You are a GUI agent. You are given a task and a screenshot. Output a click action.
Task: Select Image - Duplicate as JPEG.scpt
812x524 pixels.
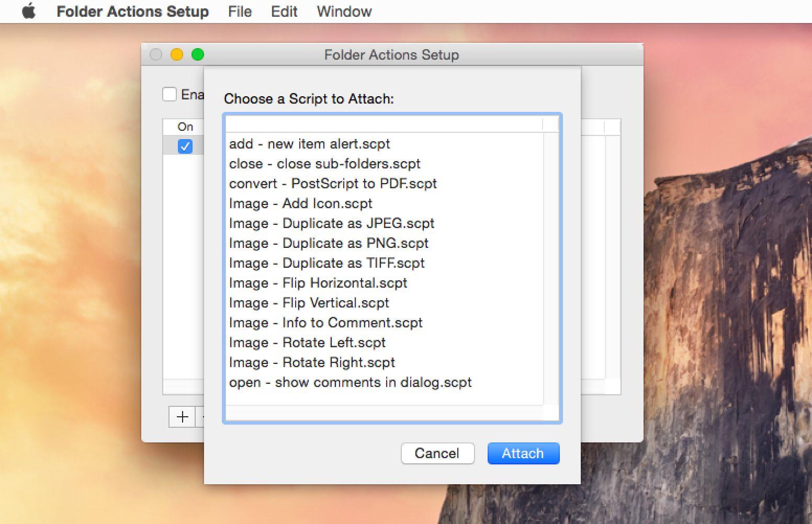[385, 223]
